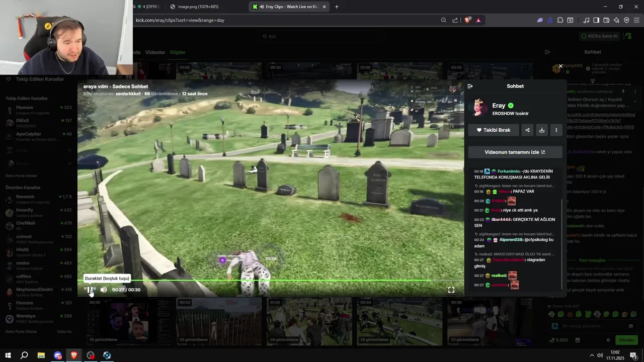Image resolution: width=644 pixels, height=362 pixels.
Task: Open the 28 görüntüleme clip thumbnail
Action: [x=400, y=322]
